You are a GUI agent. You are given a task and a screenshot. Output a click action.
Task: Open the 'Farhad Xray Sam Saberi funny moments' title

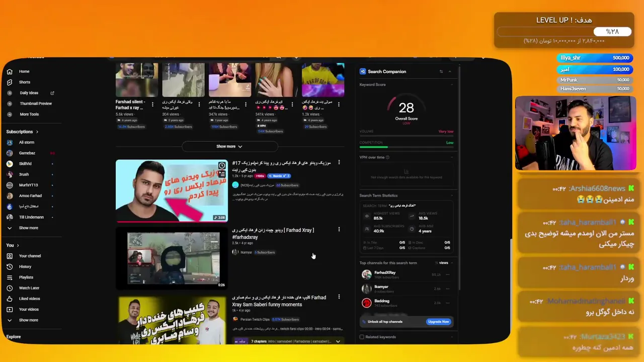(x=279, y=301)
